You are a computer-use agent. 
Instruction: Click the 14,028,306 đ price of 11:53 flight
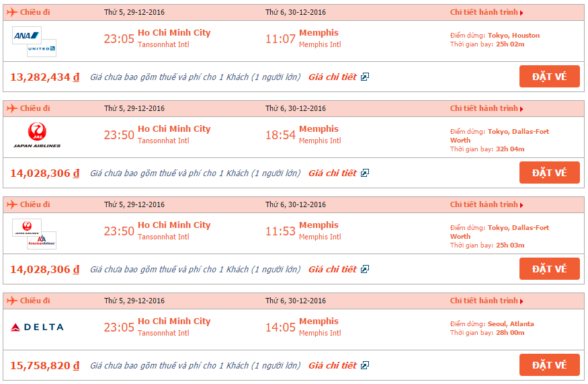44,269
